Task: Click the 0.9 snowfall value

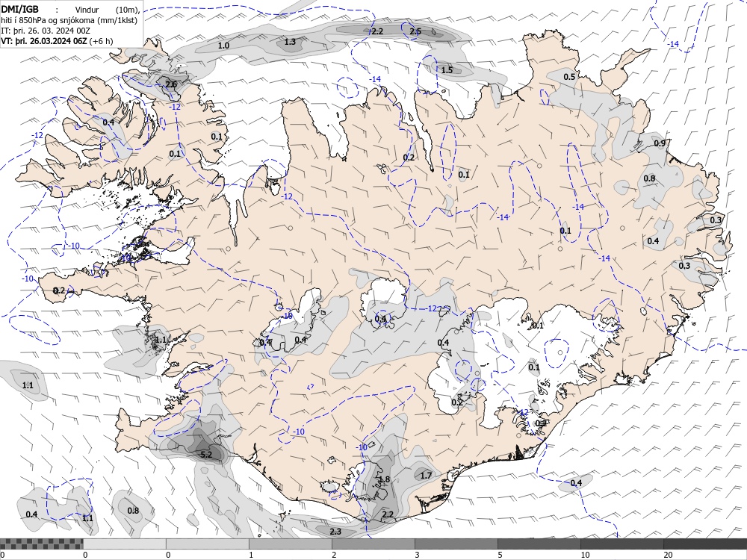Action: pyautogui.click(x=660, y=143)
